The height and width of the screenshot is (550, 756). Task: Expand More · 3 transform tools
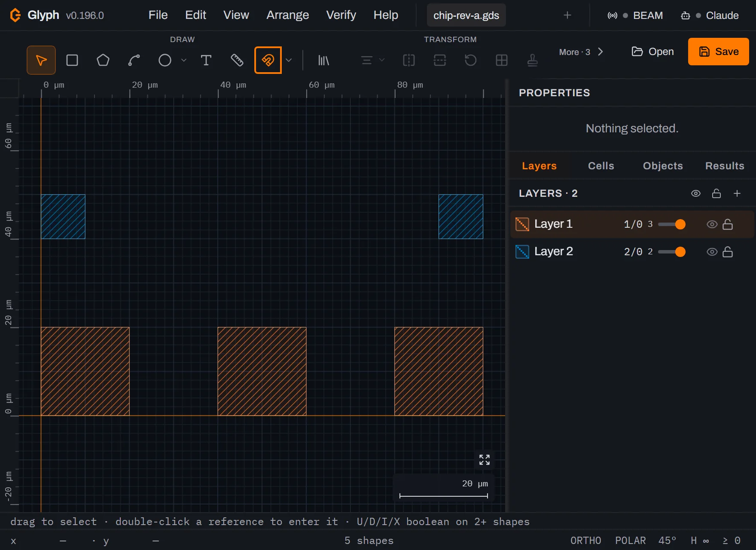coord(581,52)
